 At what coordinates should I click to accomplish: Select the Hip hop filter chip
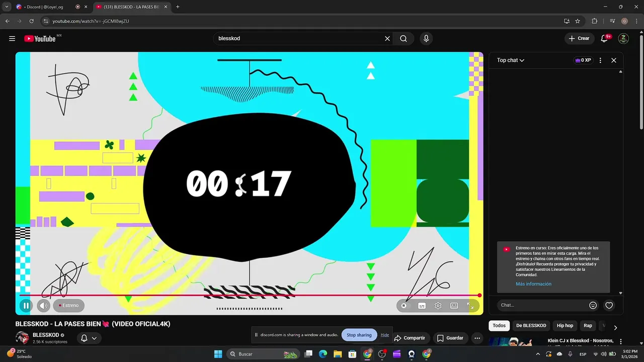[565, 326]
